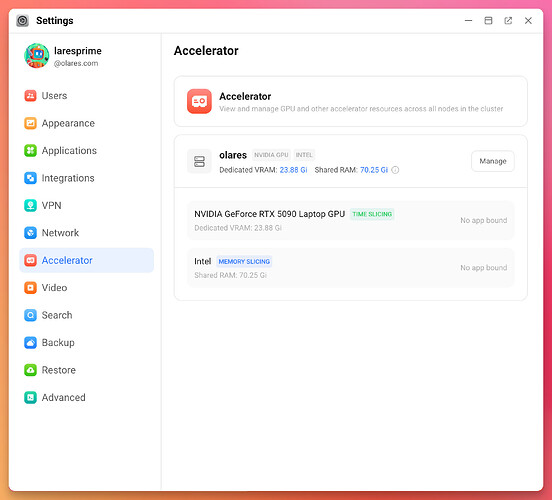Click Shared RAM: 70.25 Gi under Intel
The width and height of the screenshot is (552, 500).
231,275
